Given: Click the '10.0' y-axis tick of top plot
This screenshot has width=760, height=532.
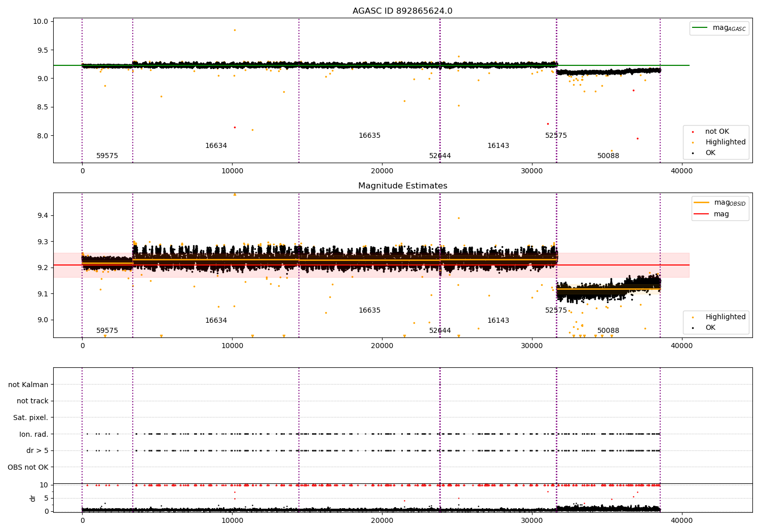Looking at the screenshot, I should pos(41,22).
